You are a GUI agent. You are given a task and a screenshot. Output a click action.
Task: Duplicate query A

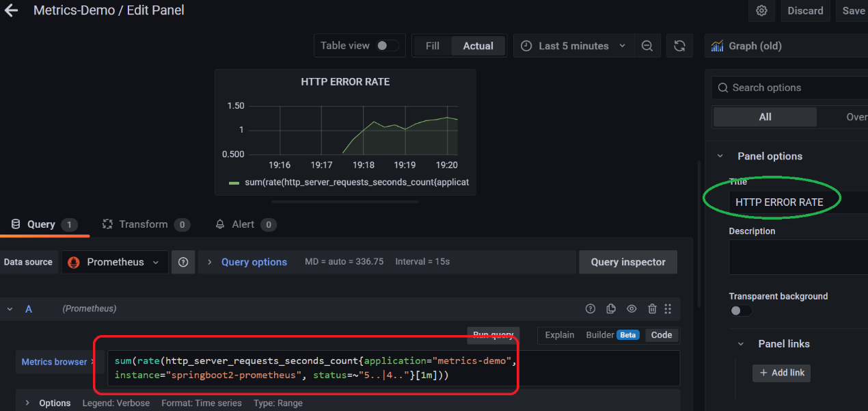click(611, 309)
